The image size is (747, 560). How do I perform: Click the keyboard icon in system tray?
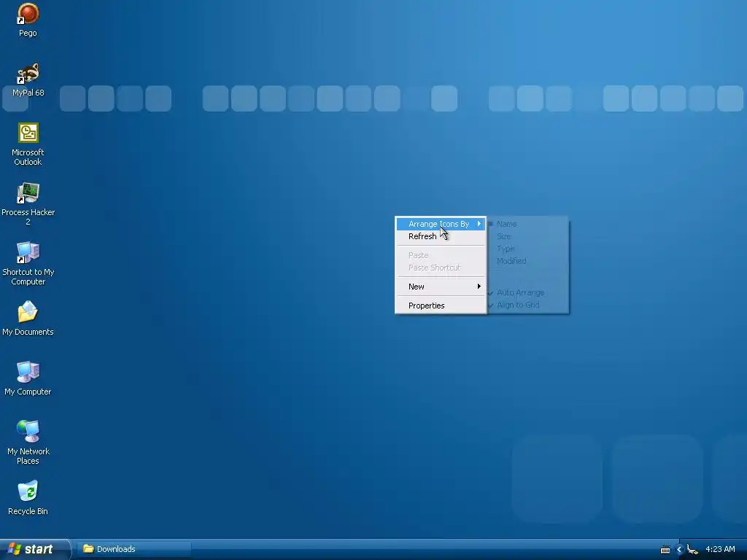point(665,550)
